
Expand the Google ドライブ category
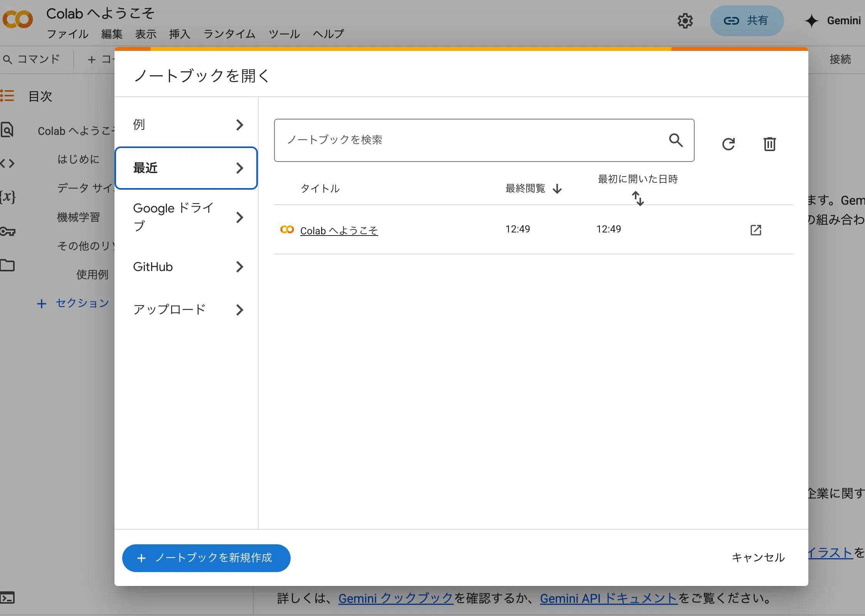pyautogui.click(x=186, y=217)
